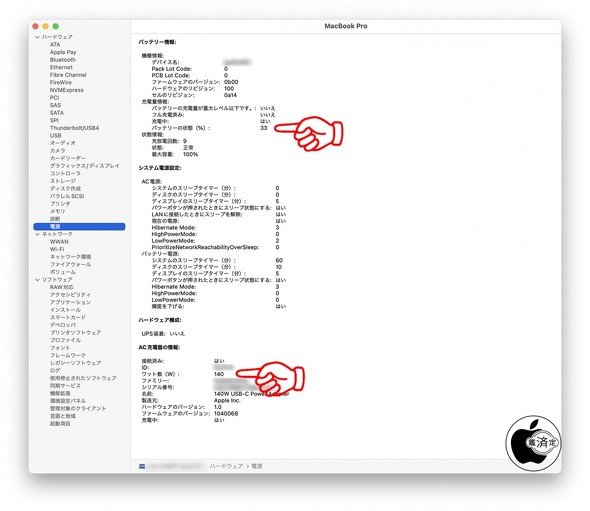
Task: Collapse the ソフトウェア section chevron
Action: 37,280
